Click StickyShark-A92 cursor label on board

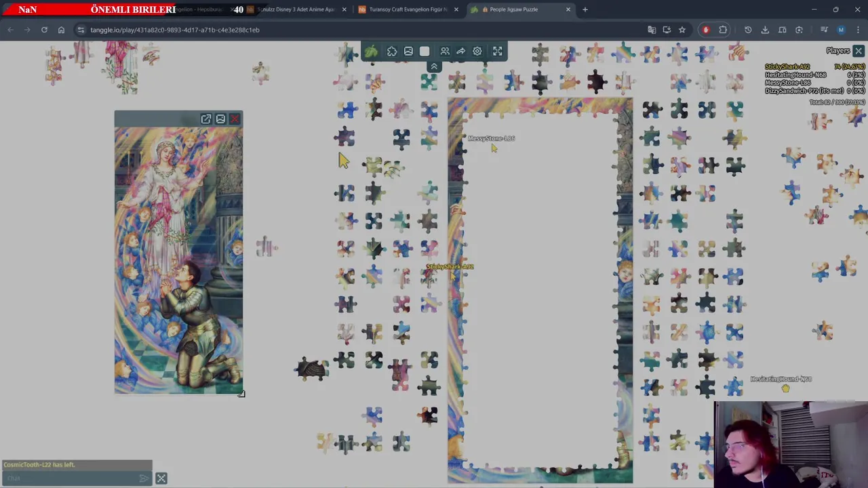pos(450,267)
